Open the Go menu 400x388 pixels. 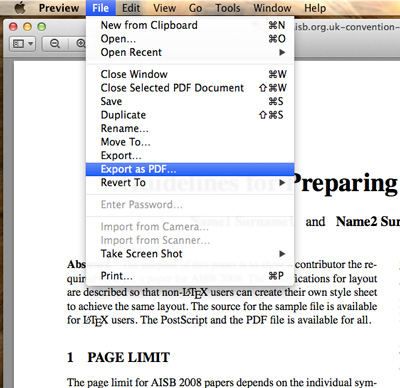click(195, 8)
